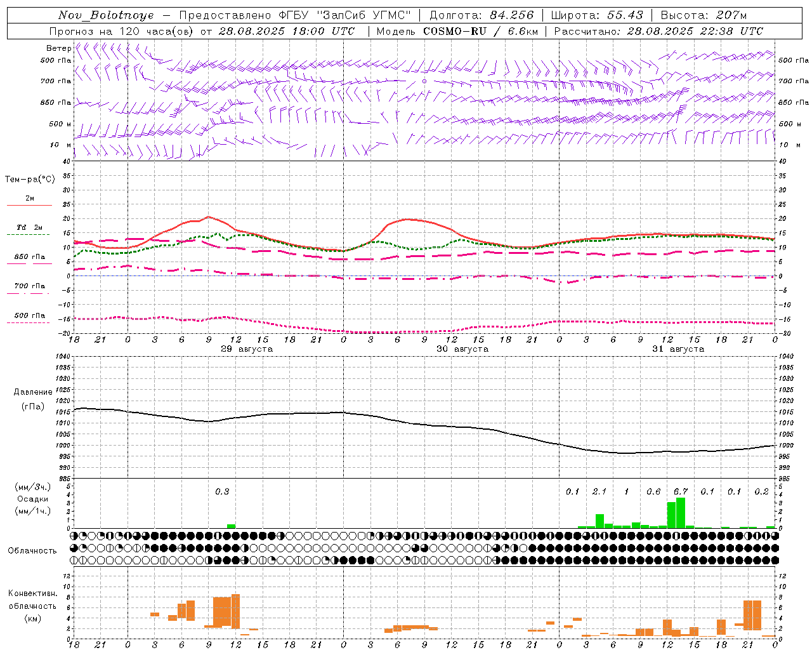Click the 6.7 precipitation value
This screenshot has height=650, width=812.
[681, 492]
